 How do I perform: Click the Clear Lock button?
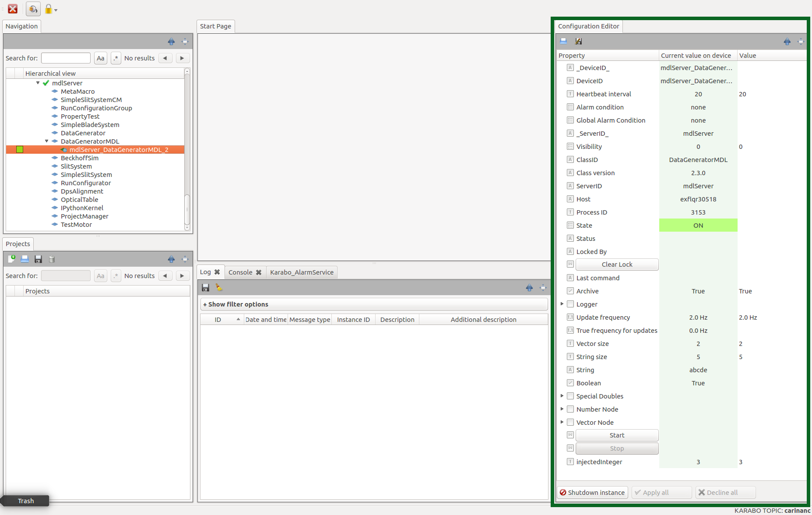pos(617,265)
